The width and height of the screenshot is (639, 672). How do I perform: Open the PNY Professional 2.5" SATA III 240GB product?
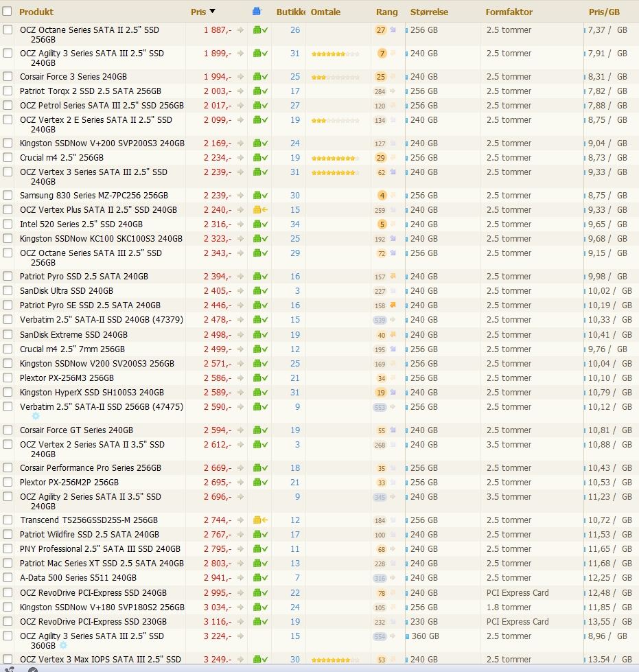tap(100, 549)
